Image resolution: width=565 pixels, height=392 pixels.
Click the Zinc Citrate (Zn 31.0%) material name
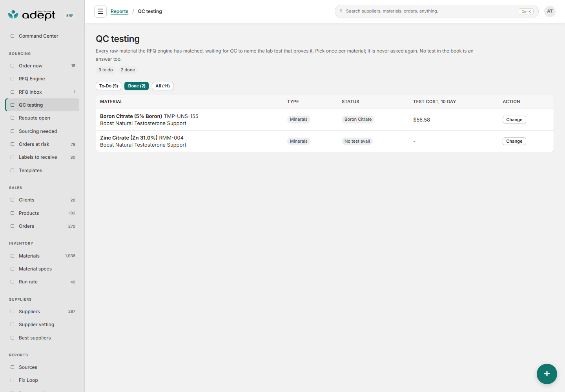(x=129, y=138)
